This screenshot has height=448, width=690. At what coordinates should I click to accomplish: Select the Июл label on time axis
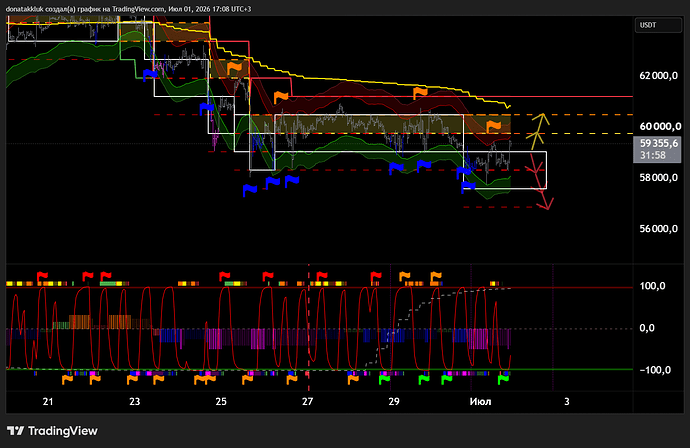click(480, 401)
